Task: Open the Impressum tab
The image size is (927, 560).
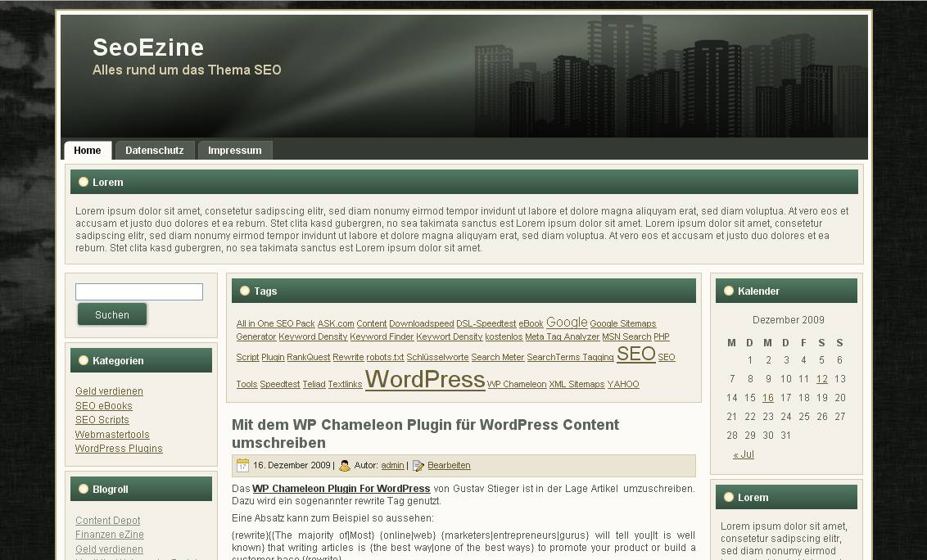Action: tap(235, 150)
